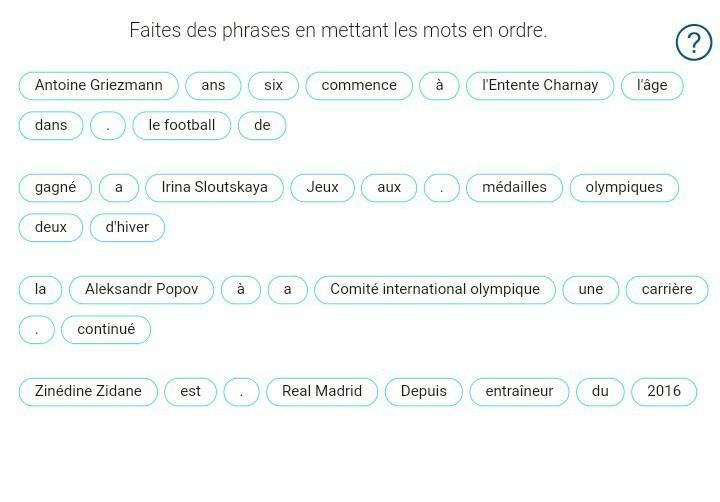Select 'Comité international olympique' chip
The width and height of the screenshot is (720, 502).
pyautogui.click(x=435, y=290)
